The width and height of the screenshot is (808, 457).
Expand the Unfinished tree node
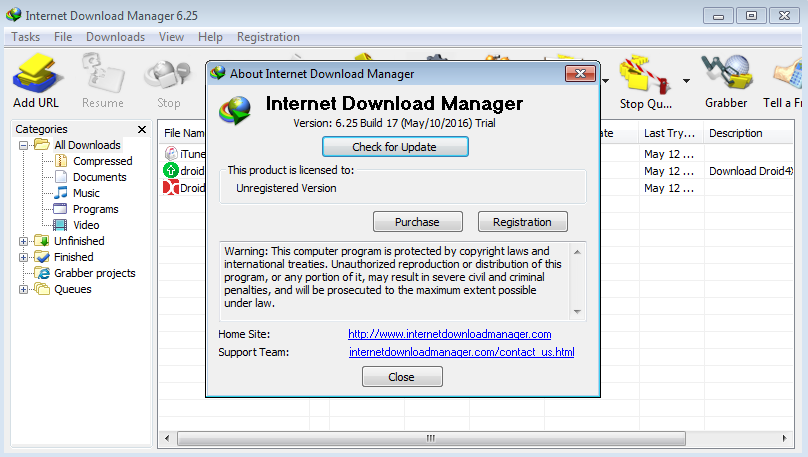point(23,241)
